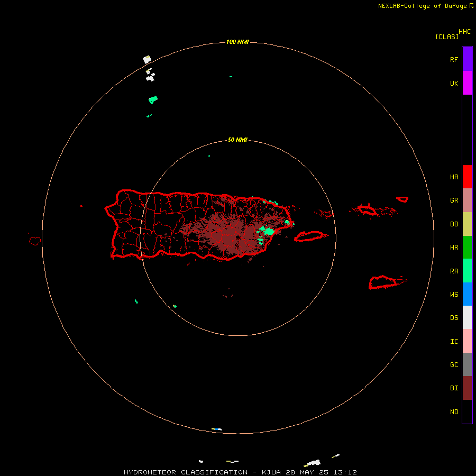Click the 'GR' legend label

pos(454,200)
